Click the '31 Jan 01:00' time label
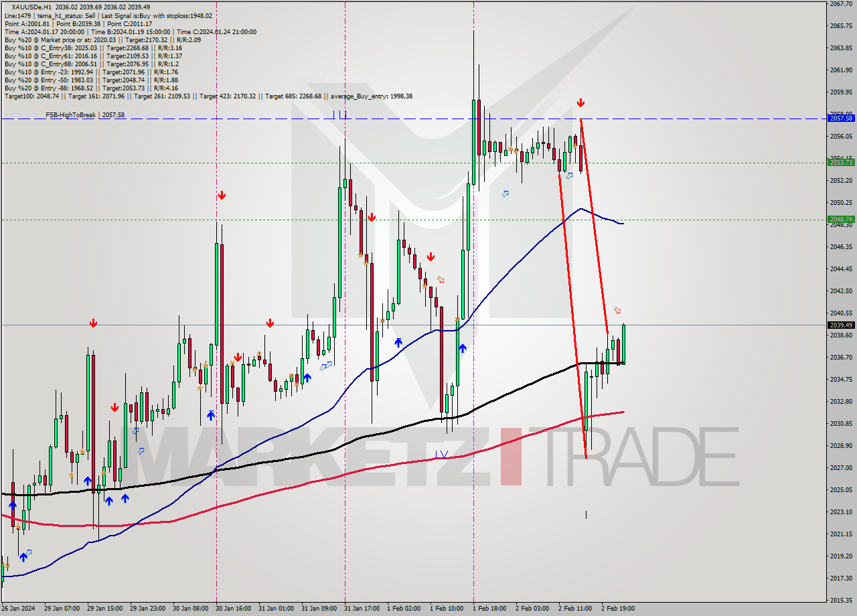857x616 pixels. tap(275, 609)
